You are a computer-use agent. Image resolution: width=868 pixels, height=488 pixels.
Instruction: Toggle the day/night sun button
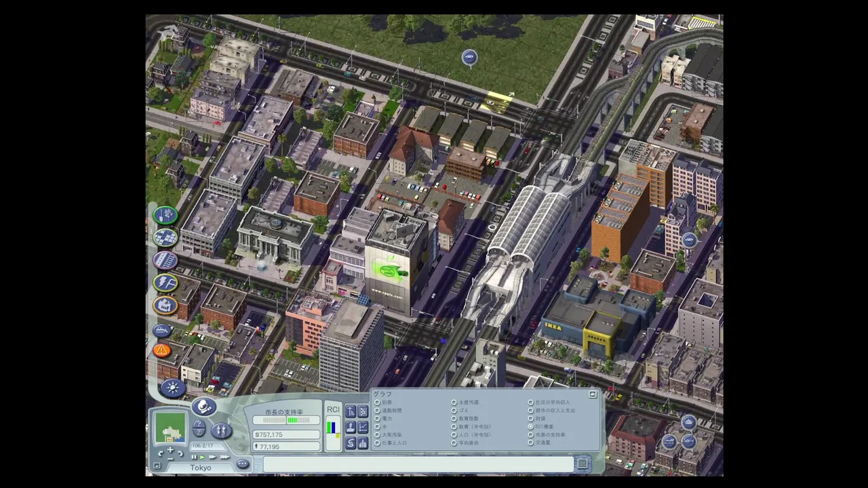coord(172,388)
